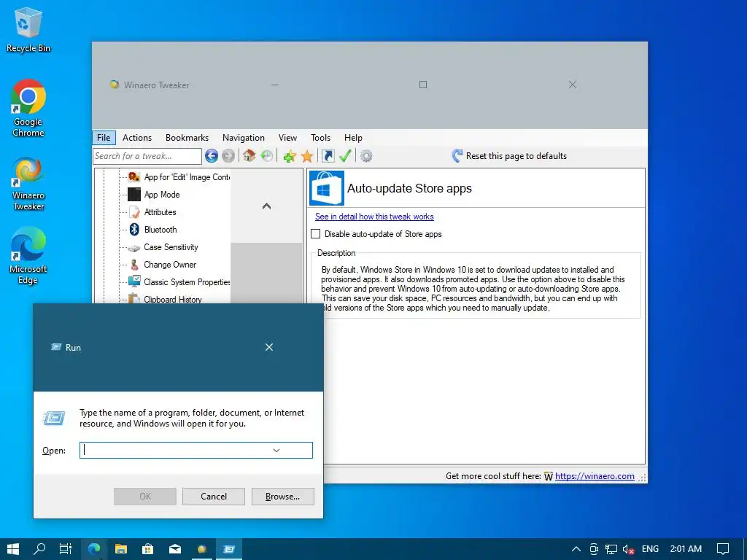Open the View menu
The width and height of the screenshot is (747, 560).
[287, 138]
